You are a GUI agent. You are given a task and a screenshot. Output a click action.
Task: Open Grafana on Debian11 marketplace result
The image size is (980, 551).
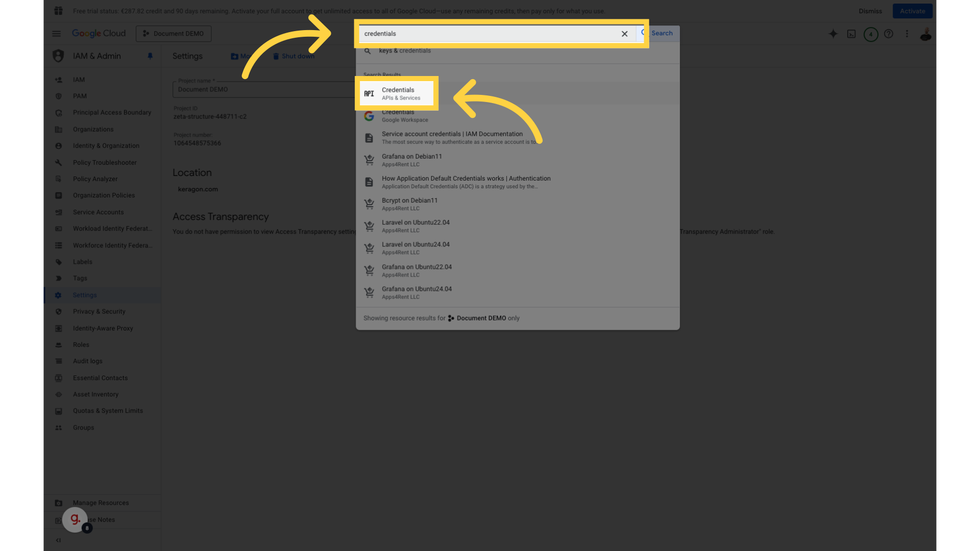518,160
